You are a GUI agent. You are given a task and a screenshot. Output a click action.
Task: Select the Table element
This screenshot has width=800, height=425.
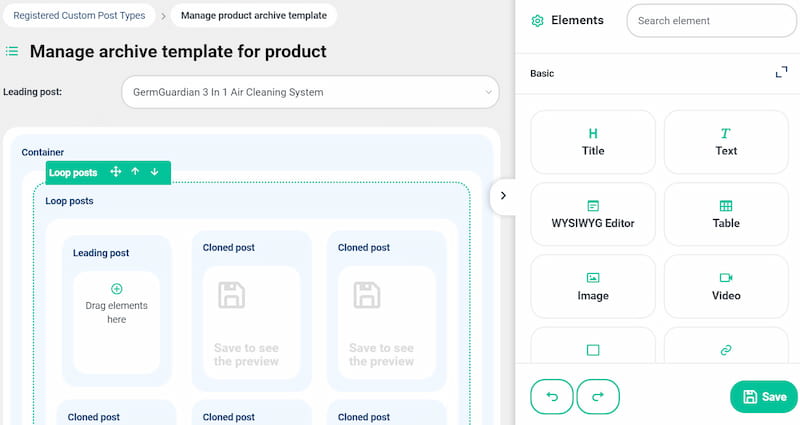(726, 215)
